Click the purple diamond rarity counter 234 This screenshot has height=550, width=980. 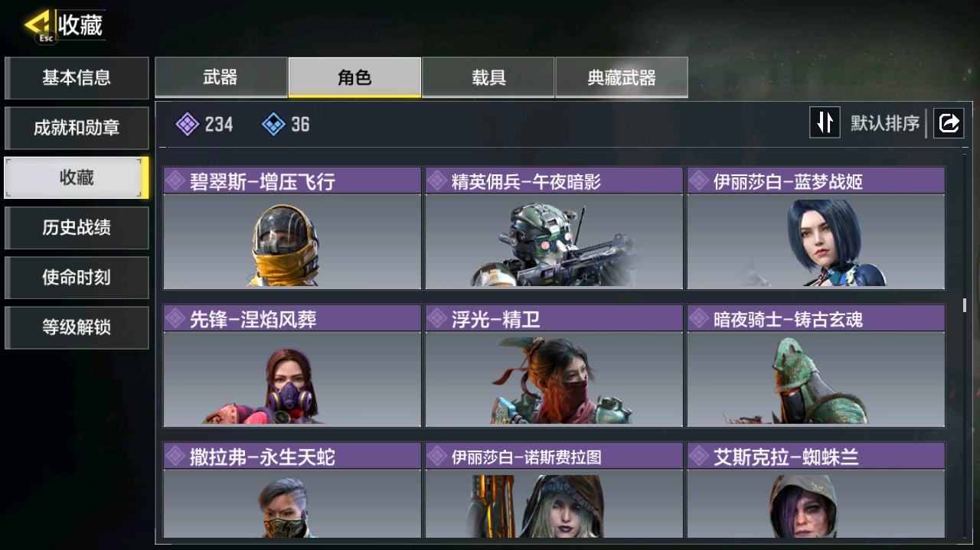204,124
